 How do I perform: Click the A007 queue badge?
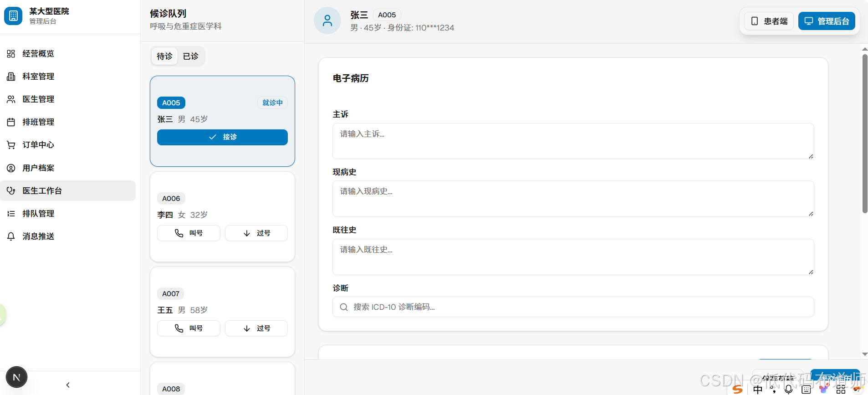pos(171,294)
